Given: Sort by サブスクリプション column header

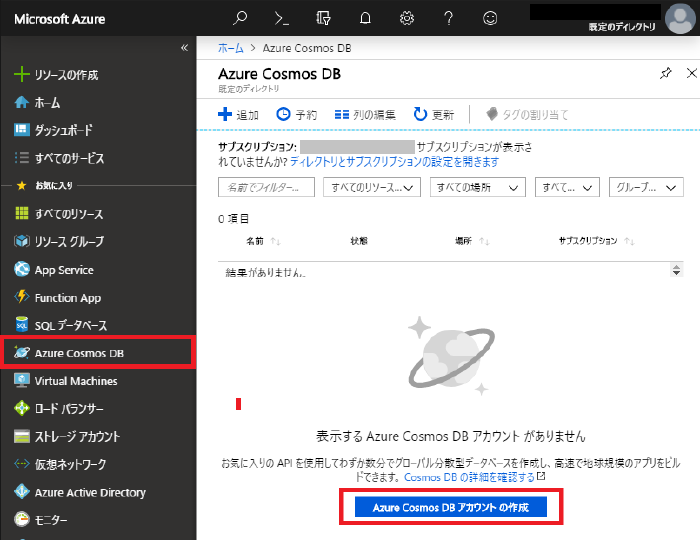Looking at the screenshot, I should tap(596, 241).
